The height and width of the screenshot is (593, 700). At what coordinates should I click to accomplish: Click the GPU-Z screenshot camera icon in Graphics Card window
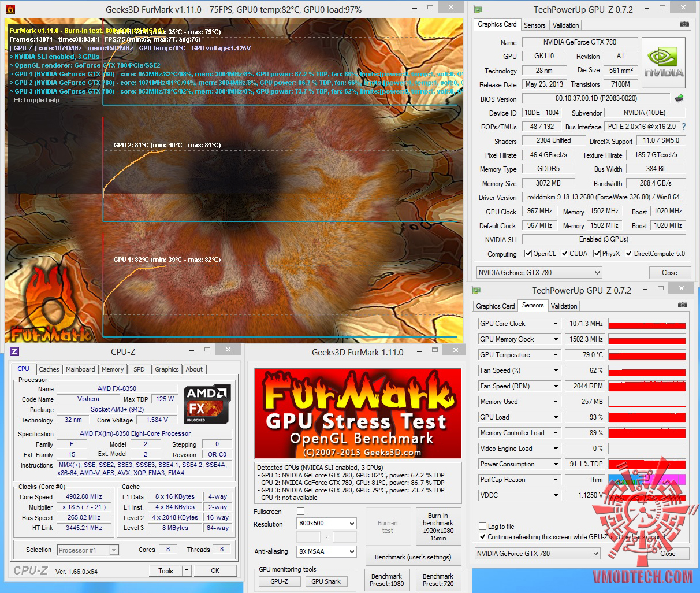684,24
